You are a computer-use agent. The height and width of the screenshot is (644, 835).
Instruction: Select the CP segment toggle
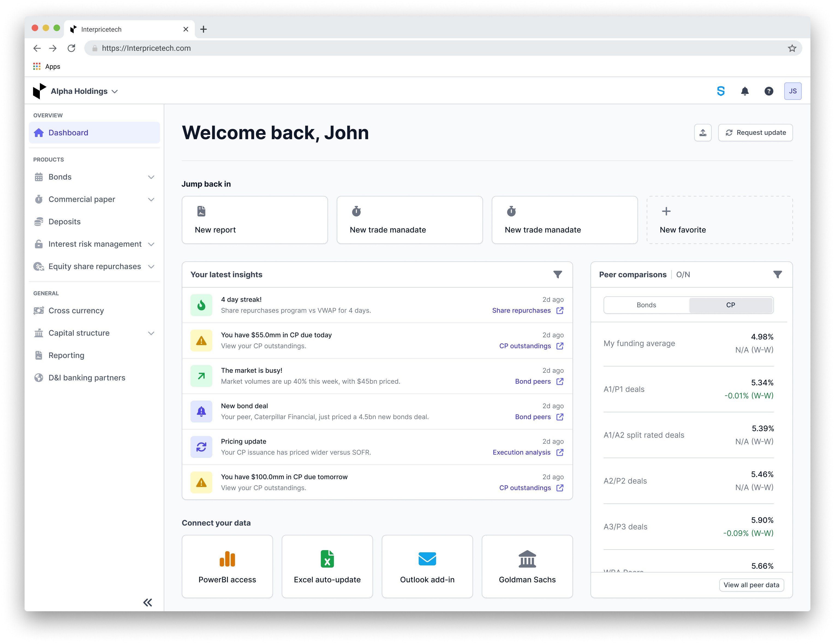coord(730,305)
